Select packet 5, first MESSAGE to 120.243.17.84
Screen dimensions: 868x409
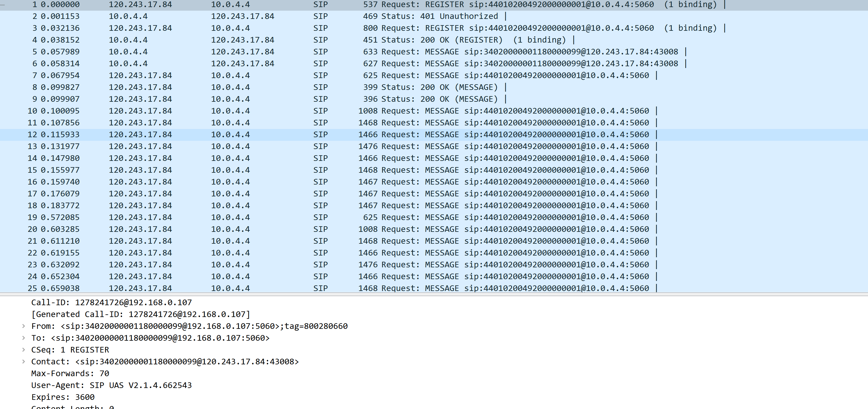202,51
